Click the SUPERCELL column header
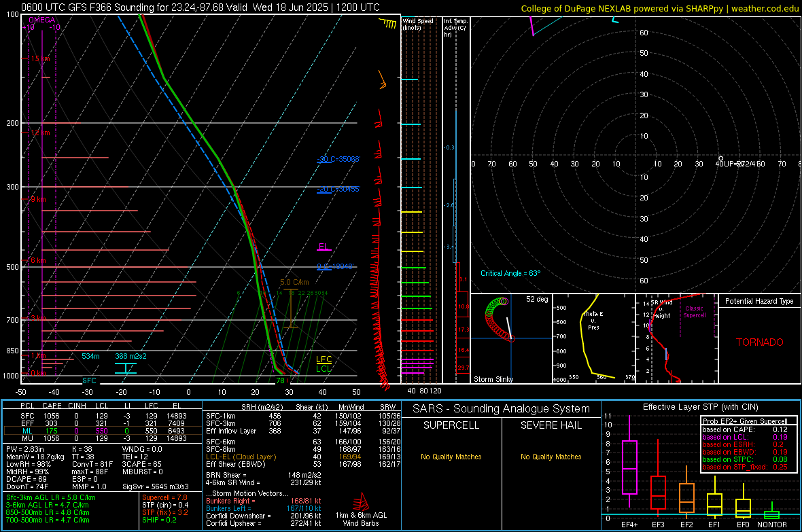 [x=451, y=425]
